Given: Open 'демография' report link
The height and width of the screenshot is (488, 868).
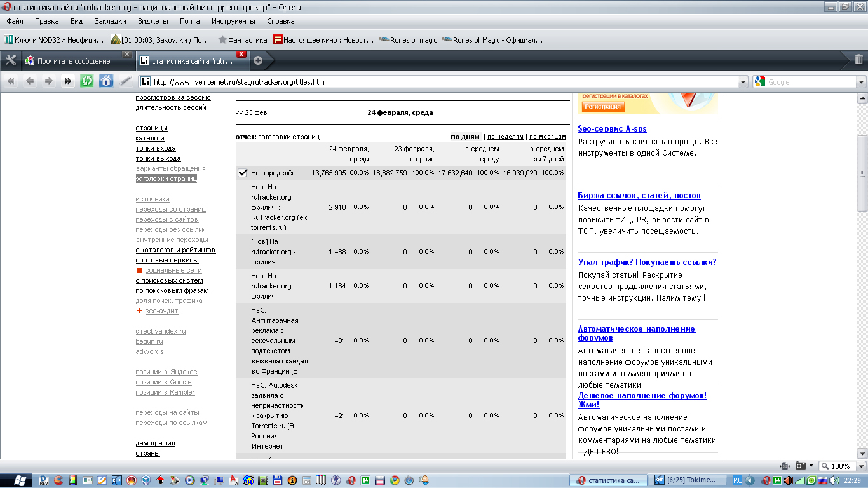Looking at the screenshot, I should click(x=155, y=443).
